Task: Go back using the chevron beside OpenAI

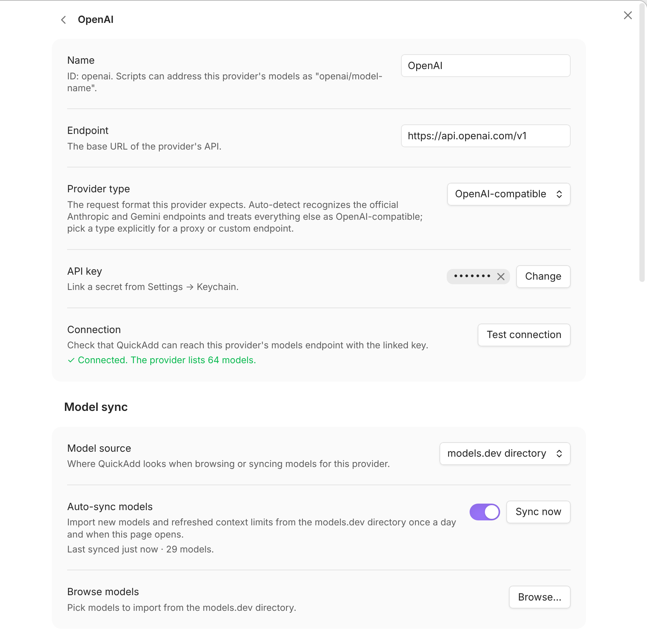Action: point(64,20)
